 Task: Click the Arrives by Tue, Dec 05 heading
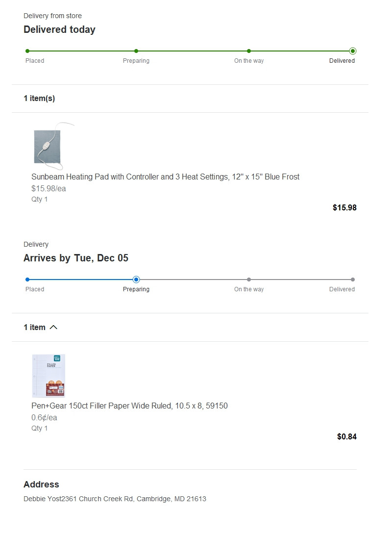pyautogui.click(x=76, y=258)
